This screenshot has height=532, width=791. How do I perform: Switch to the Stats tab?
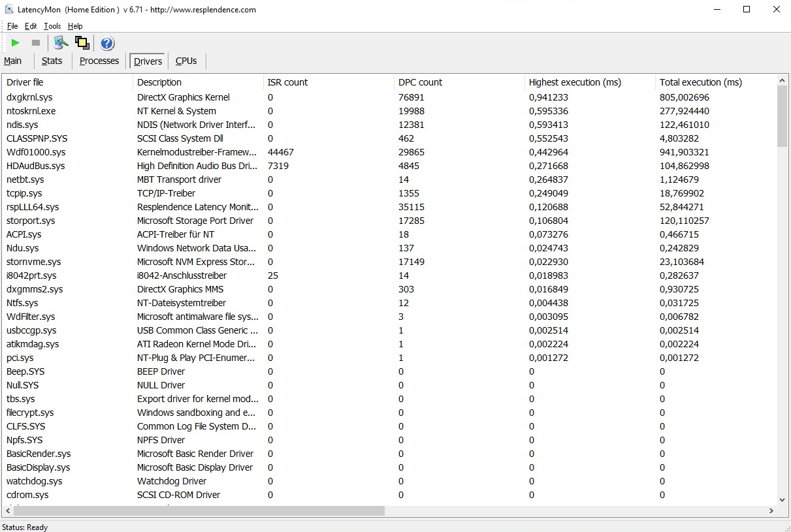pyautogui.click(x=52, y=61)
